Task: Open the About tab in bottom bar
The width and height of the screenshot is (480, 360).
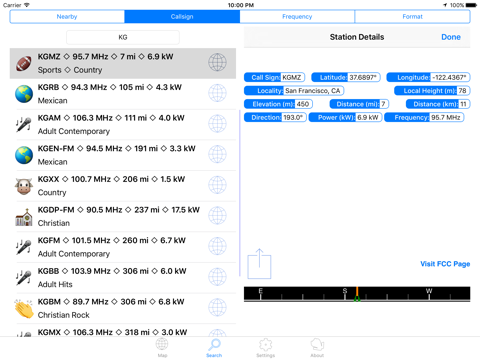Action: coord(317,347)
